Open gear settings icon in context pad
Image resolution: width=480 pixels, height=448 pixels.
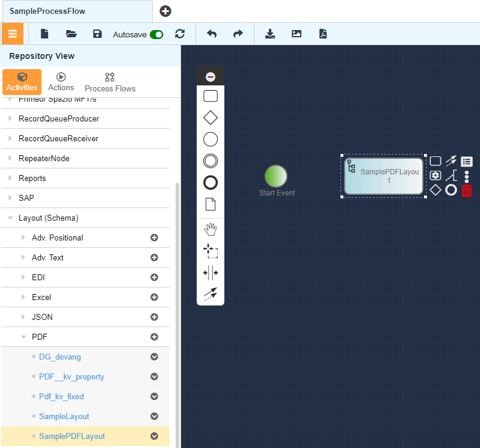[x=435, y=176]
